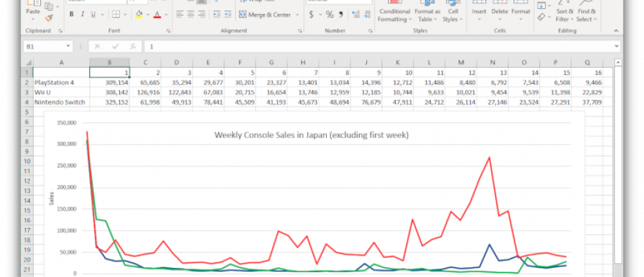Open Number format dialog launcher

point(370,31)
